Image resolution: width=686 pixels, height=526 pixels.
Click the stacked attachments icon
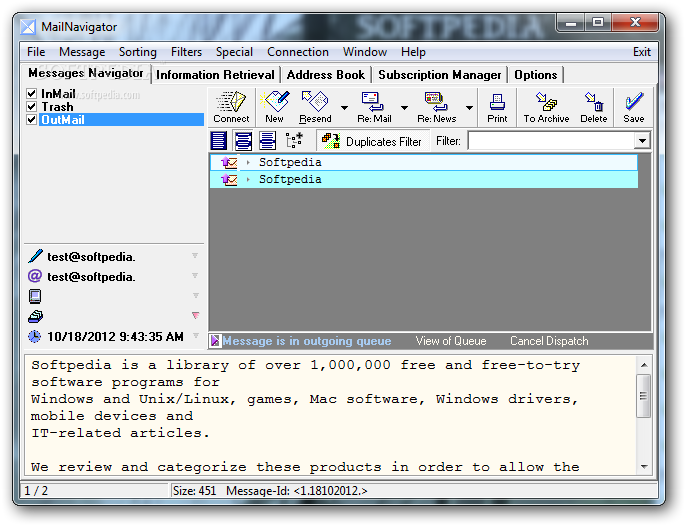pyautogui.click(x=35, y=316)
